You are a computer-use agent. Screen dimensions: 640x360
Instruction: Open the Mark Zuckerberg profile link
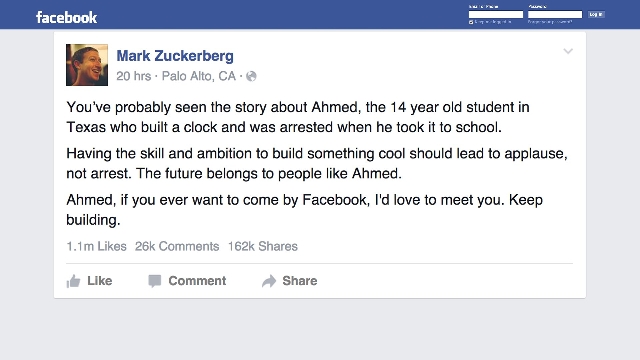pos(175,56)
